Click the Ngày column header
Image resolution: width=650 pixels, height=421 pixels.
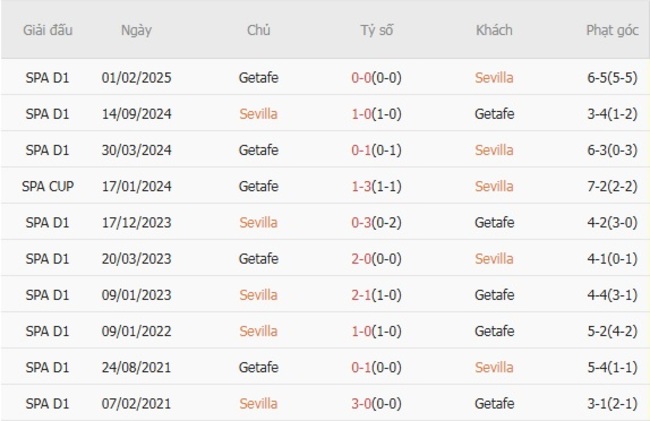pos(136,30)
